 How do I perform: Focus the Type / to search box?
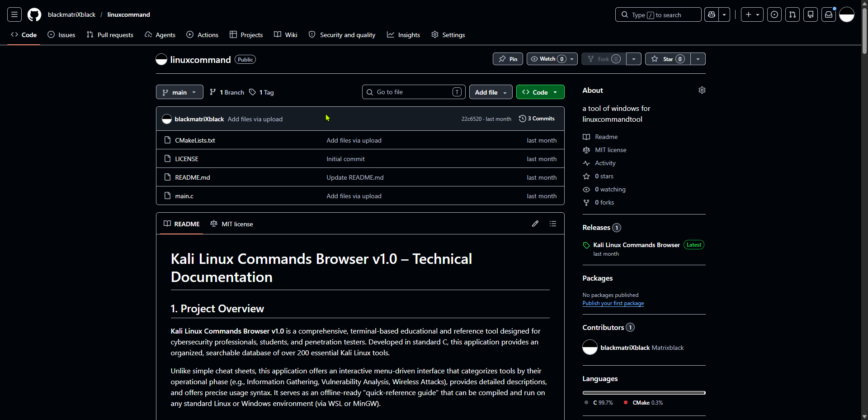(x=658, y=14)
